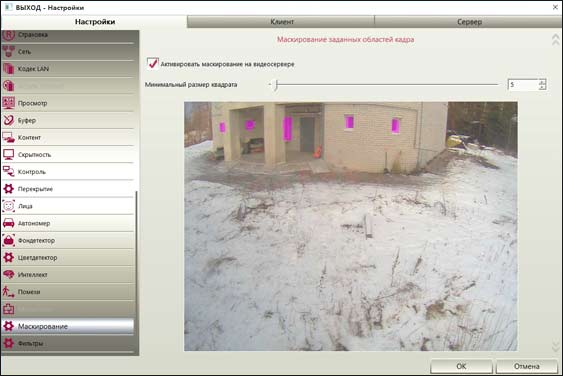563x376 pixels.
Task: Open the Фильтры gear icon
Action: point(9,343)
